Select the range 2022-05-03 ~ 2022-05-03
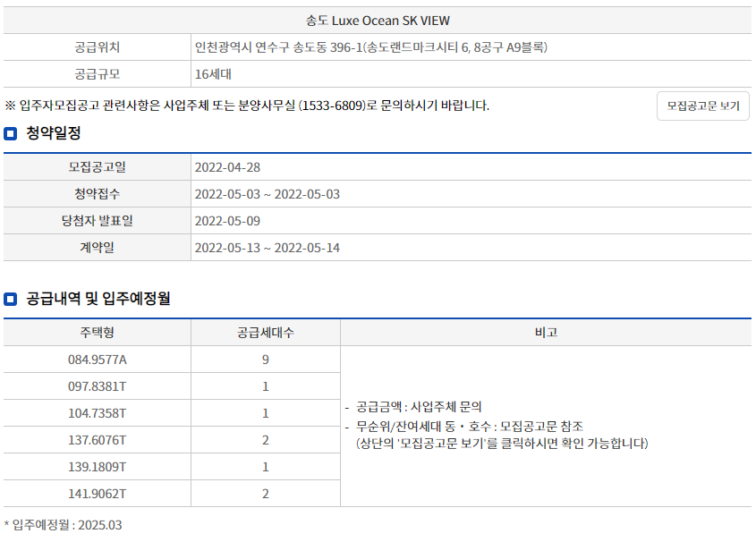 [x=268, y=194]
